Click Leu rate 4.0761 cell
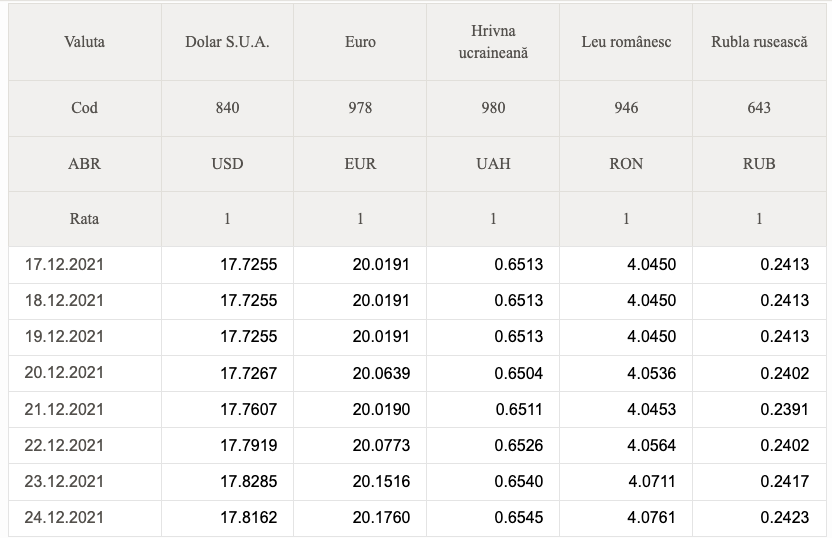The height and width of the screenshot is (538, 832). (652, 518)
